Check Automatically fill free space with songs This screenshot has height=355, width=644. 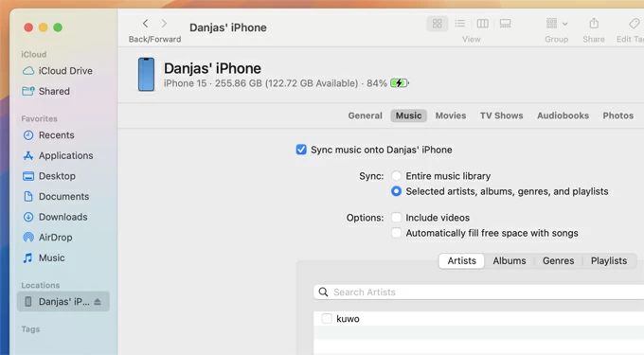(x=396, y=233)
